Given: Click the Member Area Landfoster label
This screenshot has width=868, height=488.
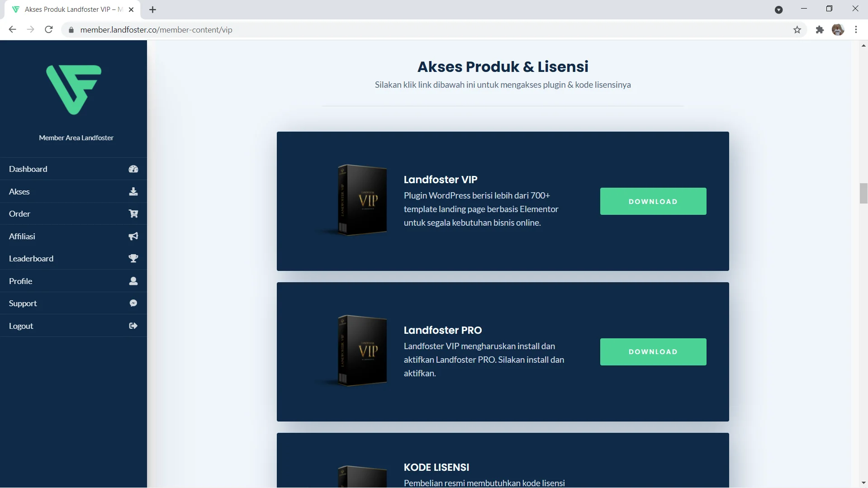Looking at the screenshot, I should tap(76, 138).
